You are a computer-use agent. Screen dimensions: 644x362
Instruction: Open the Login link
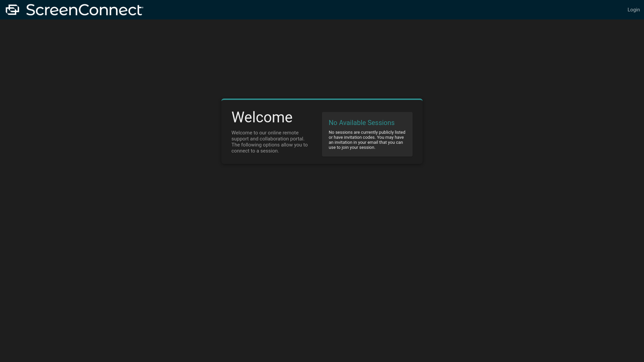pos(633,10)
